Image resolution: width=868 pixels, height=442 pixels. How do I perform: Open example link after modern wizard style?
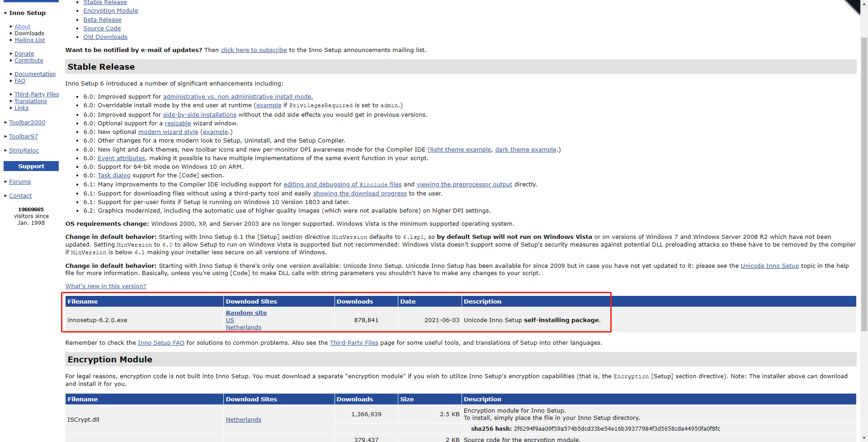pos(215,132)
